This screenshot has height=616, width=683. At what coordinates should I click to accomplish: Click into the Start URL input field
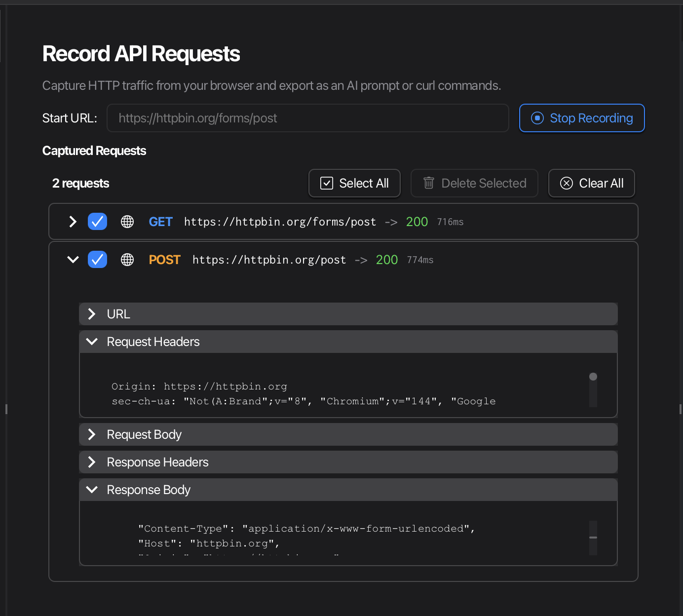(x=307, y=118)
